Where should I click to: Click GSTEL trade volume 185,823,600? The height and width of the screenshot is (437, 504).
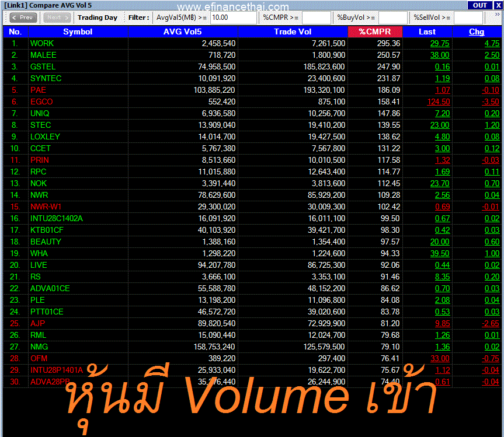click(324, 67)
